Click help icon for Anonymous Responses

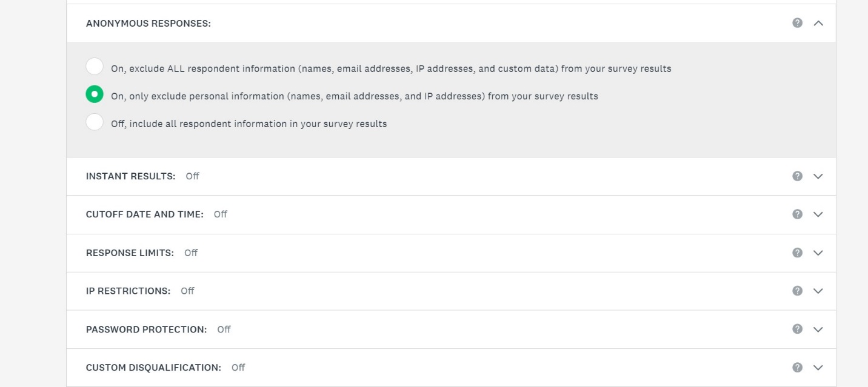click(x=797, y=23)
